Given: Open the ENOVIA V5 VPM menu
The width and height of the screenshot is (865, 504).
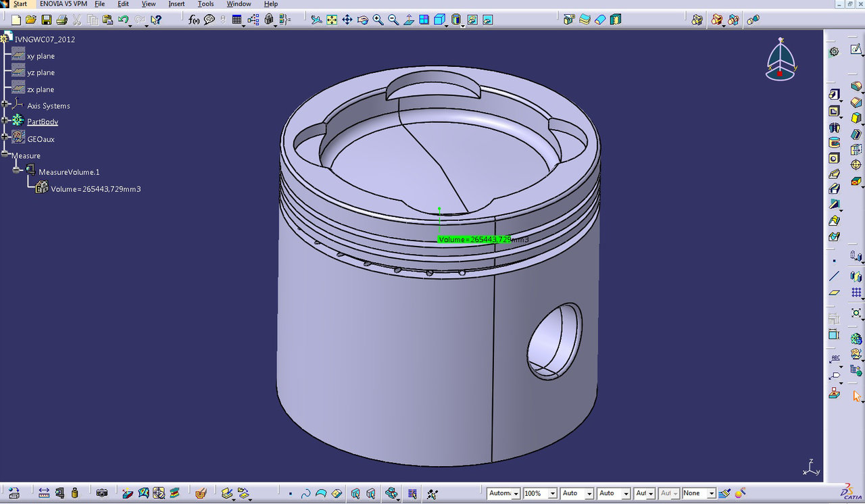Looking at the screenshot, I should click(x=64, y=4).
